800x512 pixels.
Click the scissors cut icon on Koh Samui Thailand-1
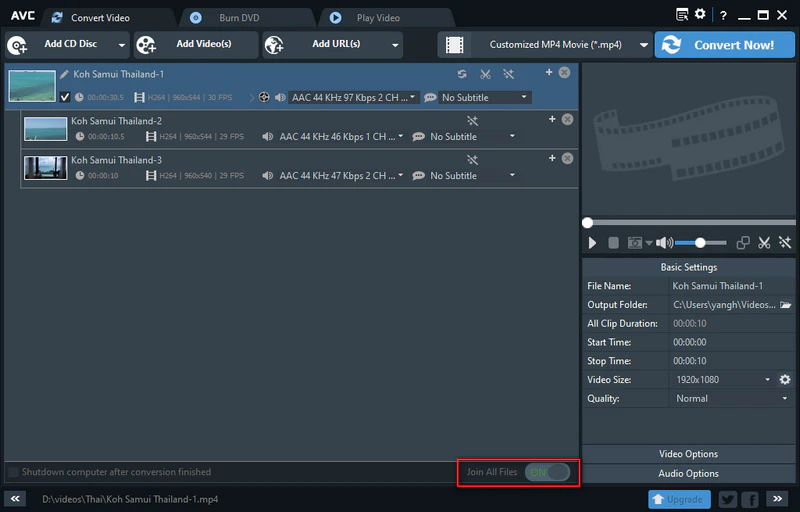pos(485,74)
